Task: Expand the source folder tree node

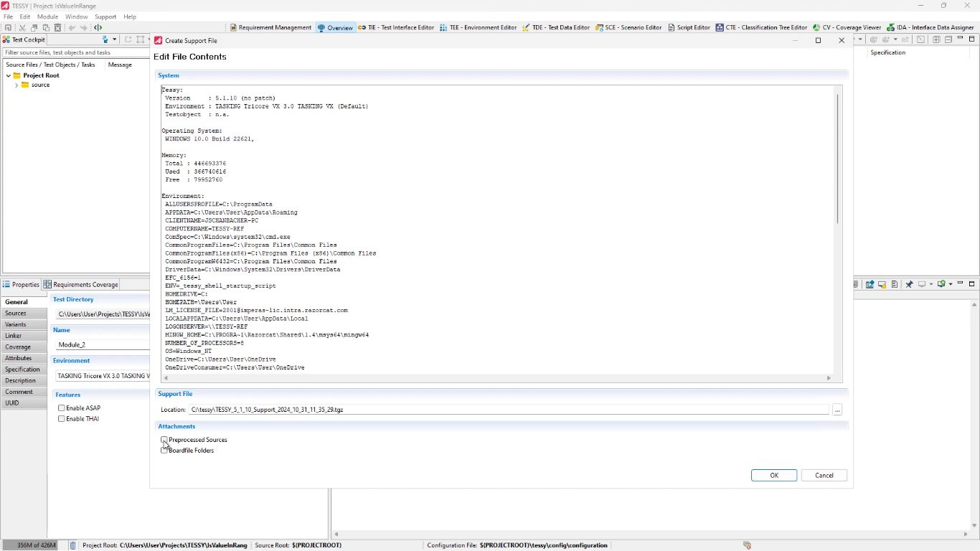Action: (17, 85)
